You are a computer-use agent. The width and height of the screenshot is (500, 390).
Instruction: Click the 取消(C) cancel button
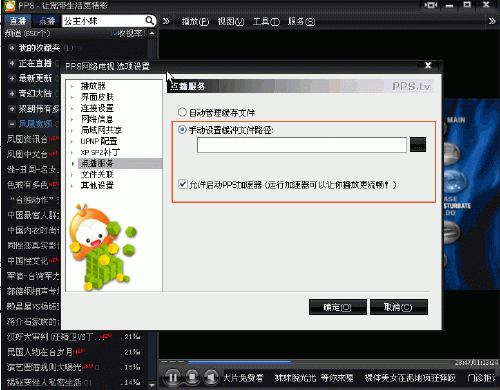point(399,307)
